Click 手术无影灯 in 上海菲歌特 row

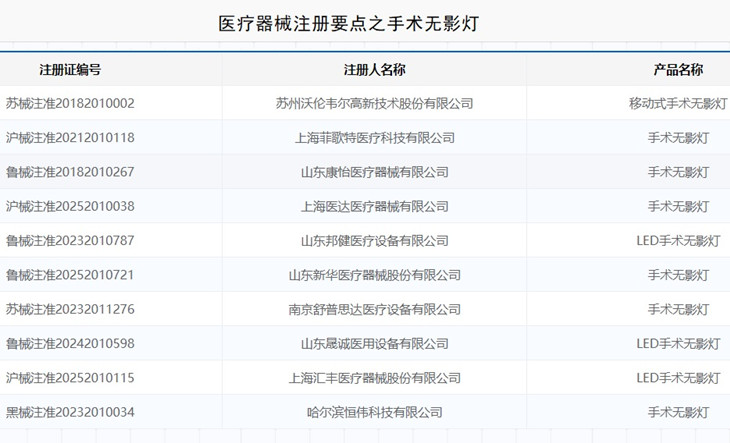point(678,137)
